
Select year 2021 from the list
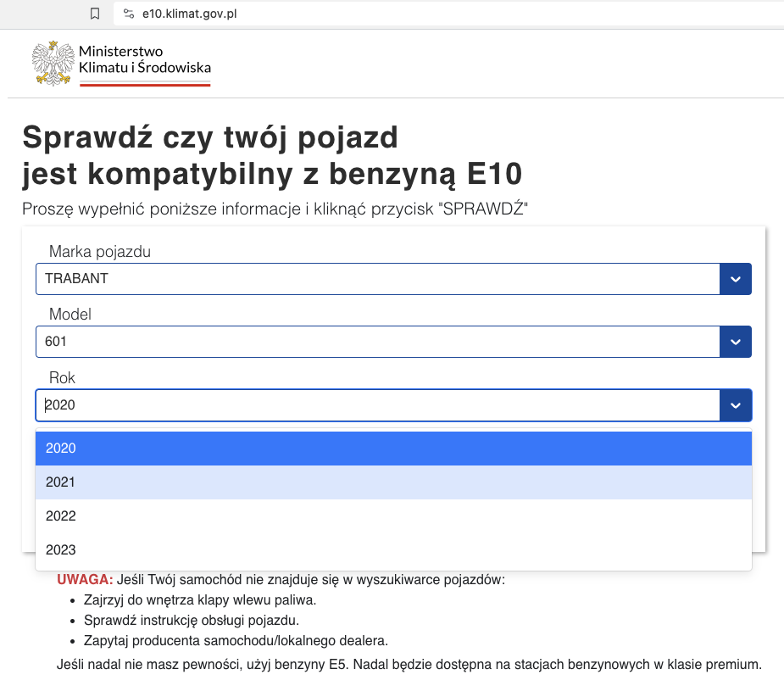click(393, 482)
